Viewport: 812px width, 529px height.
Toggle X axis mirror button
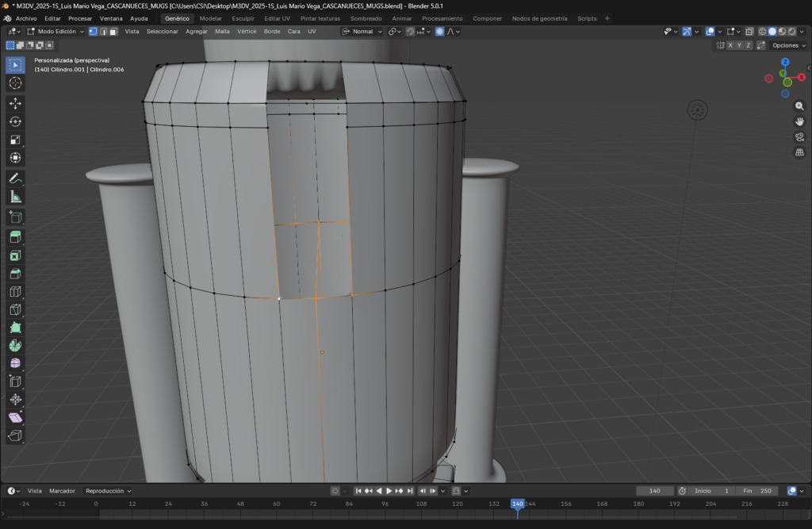[x=730, y=45]
